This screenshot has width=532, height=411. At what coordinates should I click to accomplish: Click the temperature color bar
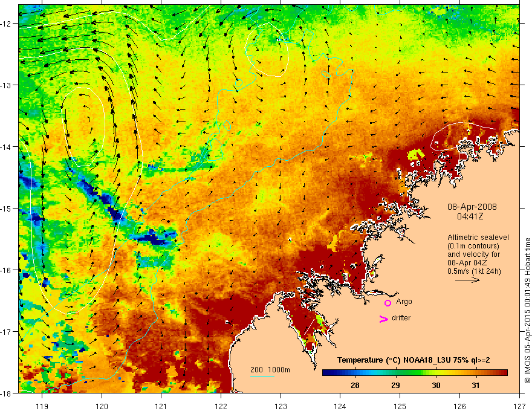(415, 372)
